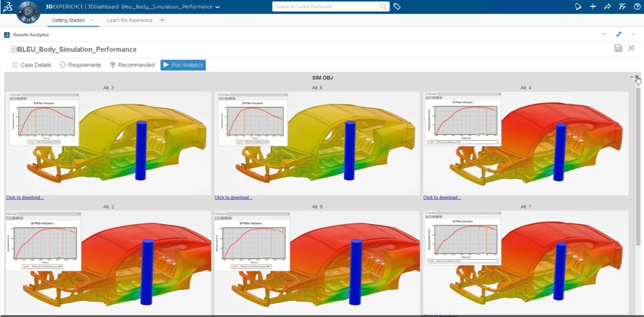Viewport: 644px width, 317px height.
Task: Open the help question mark icon
Action: [637, 6]
